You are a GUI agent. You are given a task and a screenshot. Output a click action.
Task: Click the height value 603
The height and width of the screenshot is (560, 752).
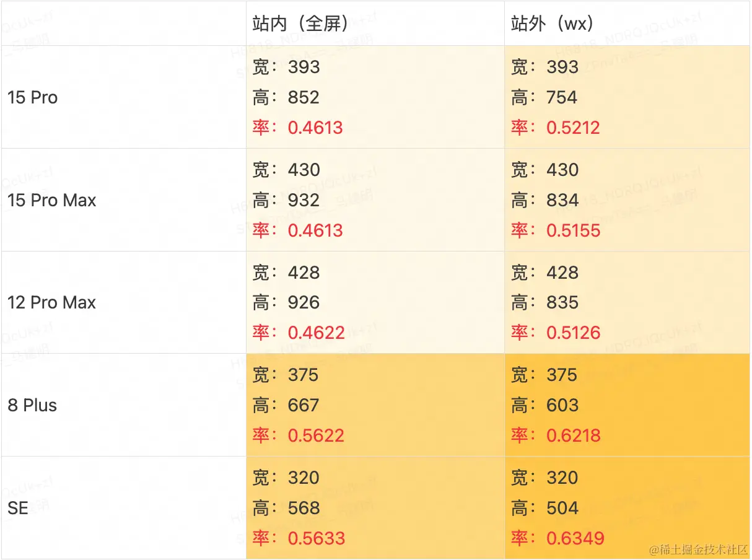[x=562, y=405]
